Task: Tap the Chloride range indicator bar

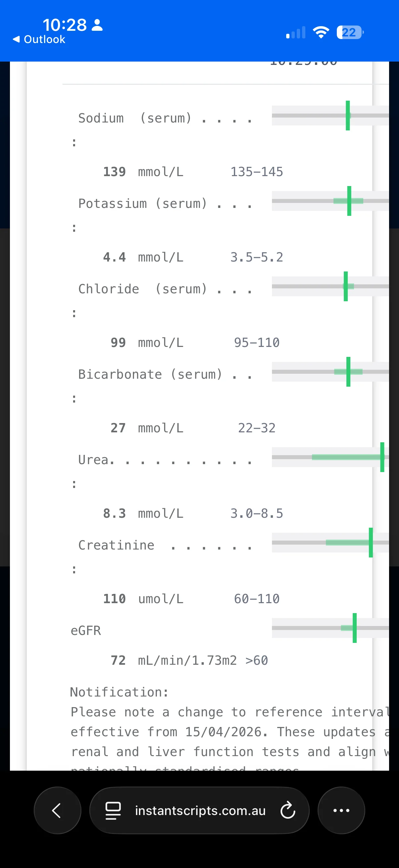Action: tap(330, 286)
